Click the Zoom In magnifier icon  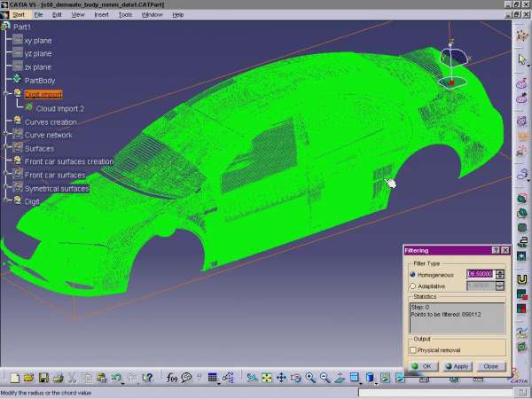coord(310,378)
